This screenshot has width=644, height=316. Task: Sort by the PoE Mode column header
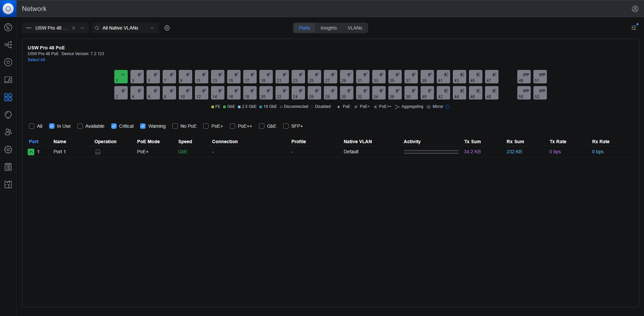(x=148, y=142)
